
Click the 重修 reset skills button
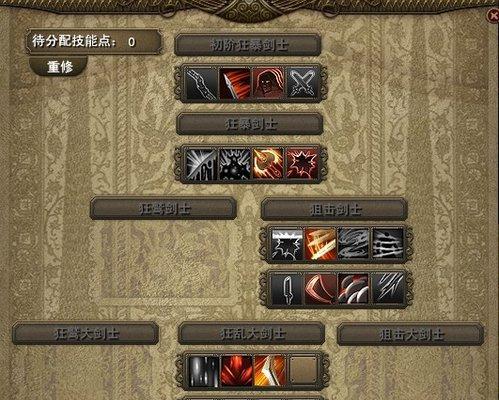tap(59, 67)
